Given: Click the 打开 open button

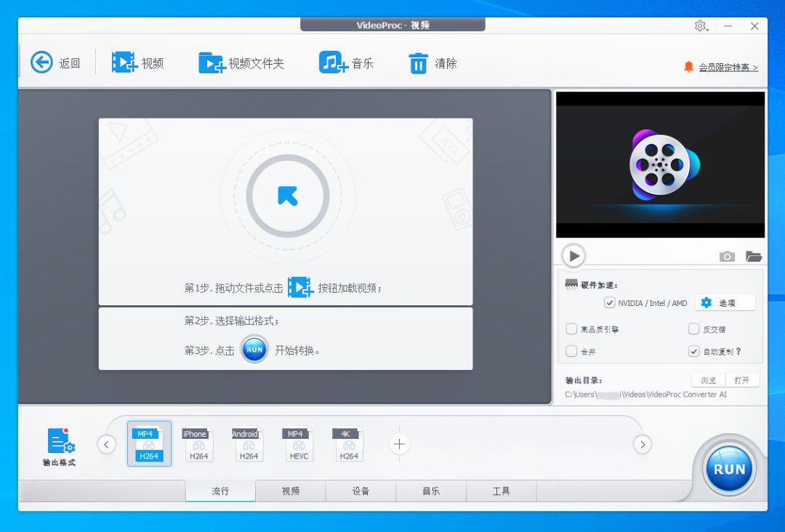Looking at the screenshot, I should coord(742,380).
